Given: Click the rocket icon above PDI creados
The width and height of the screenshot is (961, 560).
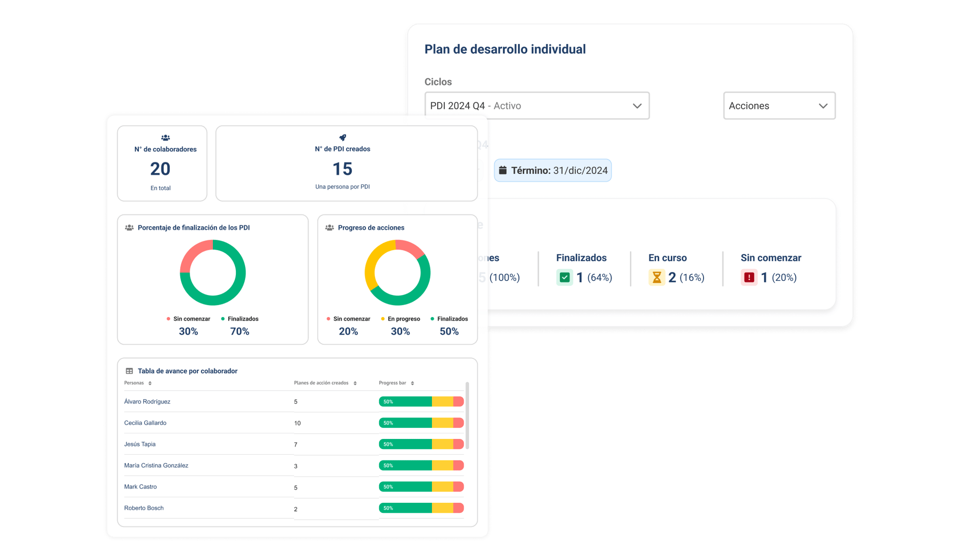Looking at the screenshot, I should pyautogui.click(x=343, y=137).
